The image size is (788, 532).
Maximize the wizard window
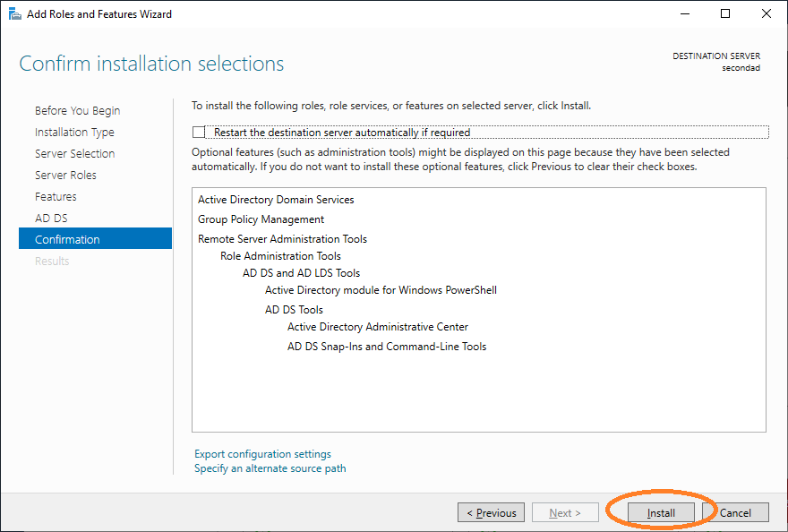pos(725,13)
